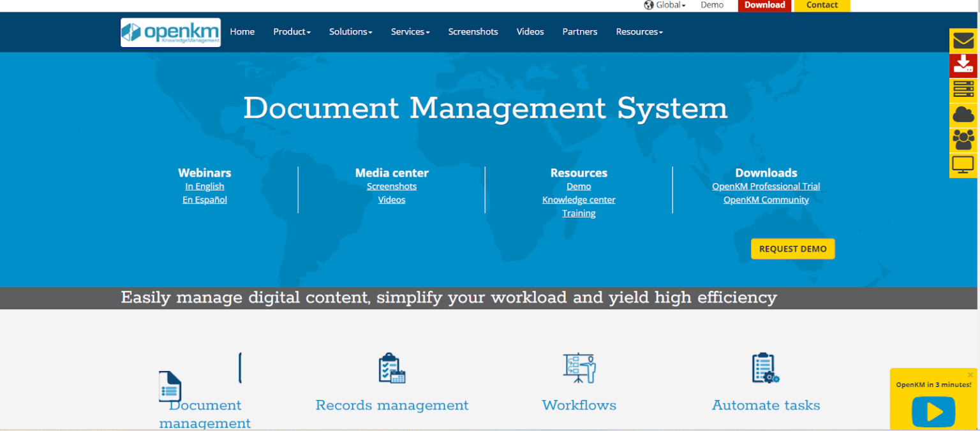Play the OpenKM in 3 minutes video
Image resolution: width=980 pixels, height=431 pixels.
[x=933, y=412]
